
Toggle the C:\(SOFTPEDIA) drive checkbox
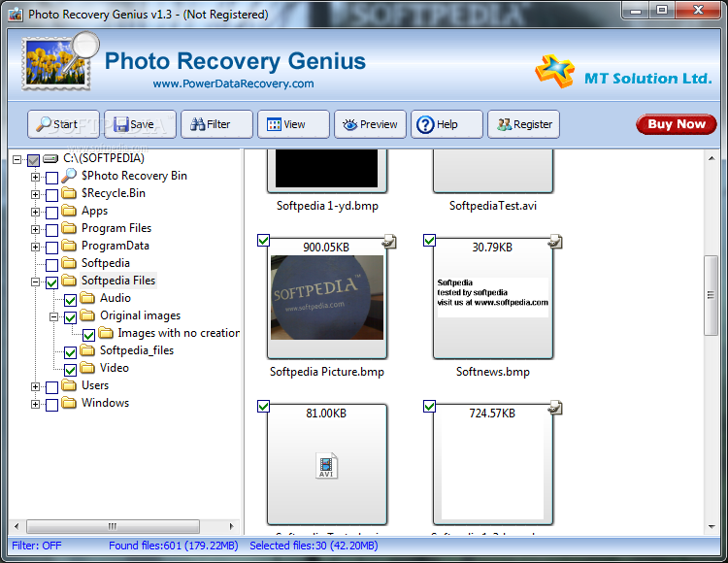coord(33,160)
